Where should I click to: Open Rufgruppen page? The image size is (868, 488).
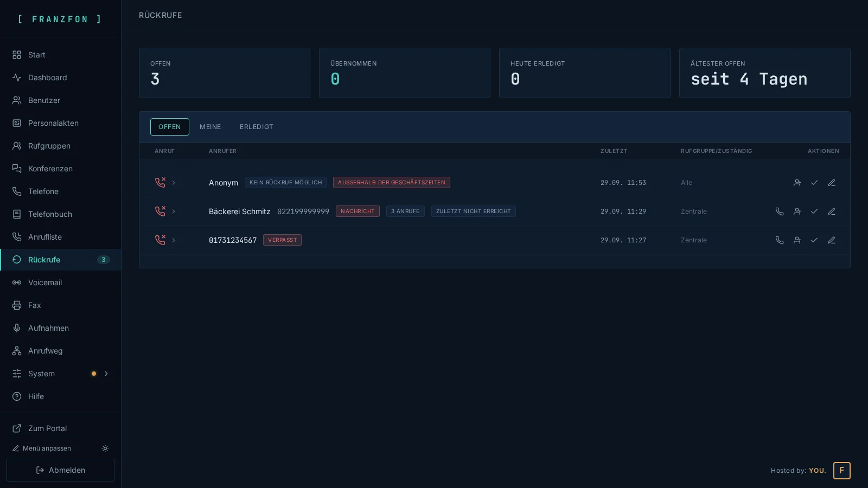60,146
